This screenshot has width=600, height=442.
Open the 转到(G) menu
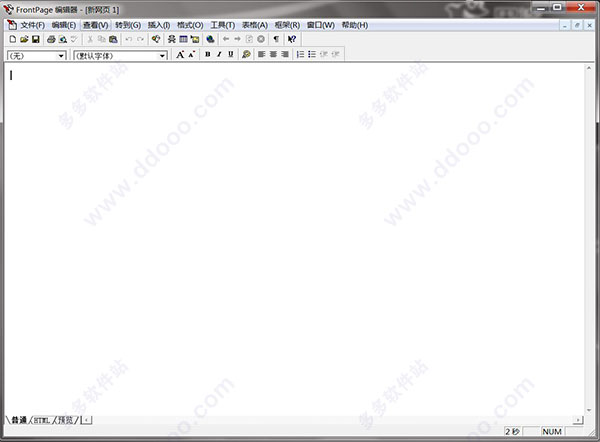point(128,25)
